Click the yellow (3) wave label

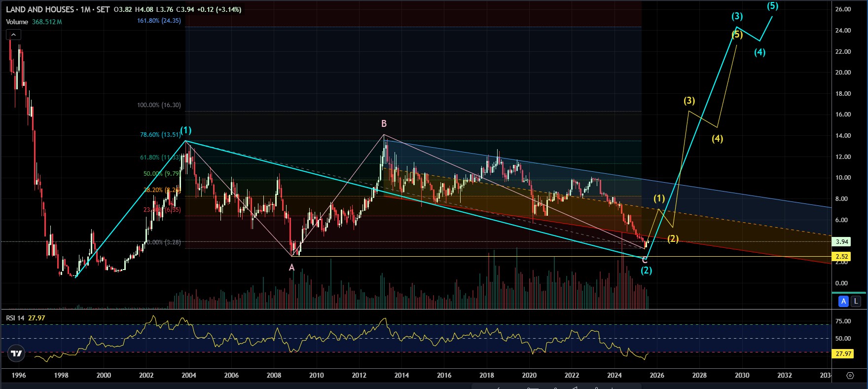click(689, 100)
